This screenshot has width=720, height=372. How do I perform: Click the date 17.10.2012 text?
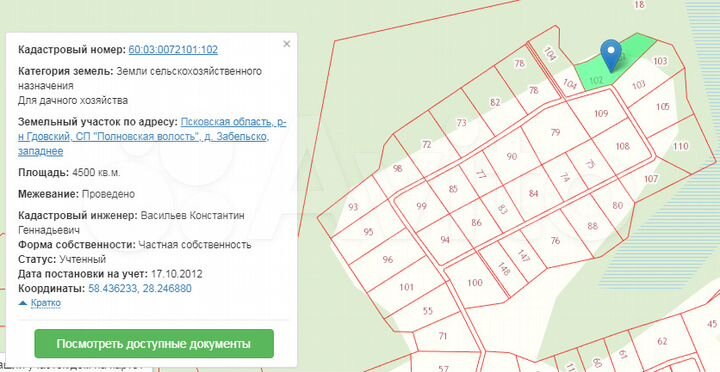point(176,274)
